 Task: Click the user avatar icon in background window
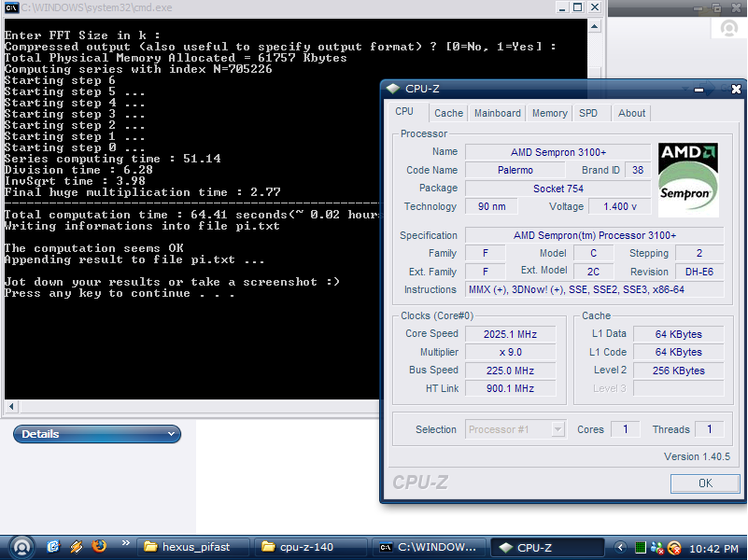click(728, 28)
